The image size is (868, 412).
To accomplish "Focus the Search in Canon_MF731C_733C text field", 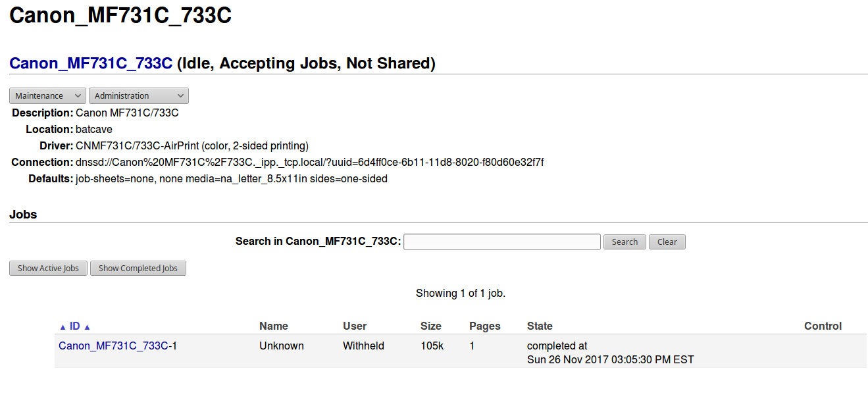I will (501, 242).
